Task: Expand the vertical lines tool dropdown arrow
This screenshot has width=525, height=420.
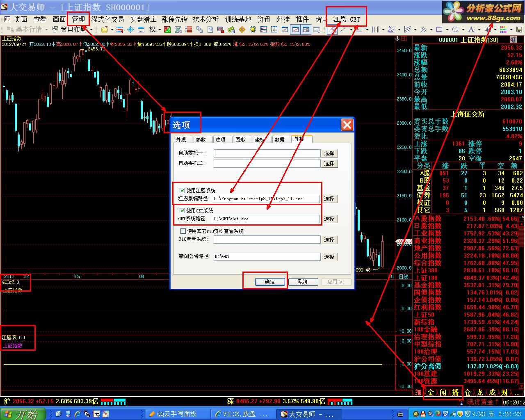Action: pos(383,30)
